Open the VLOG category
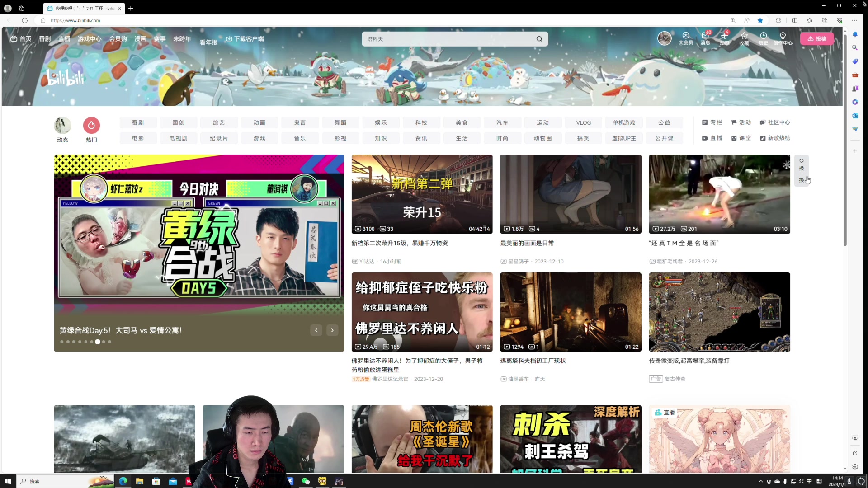Screen dimensions: 868x488 point(583,122)
